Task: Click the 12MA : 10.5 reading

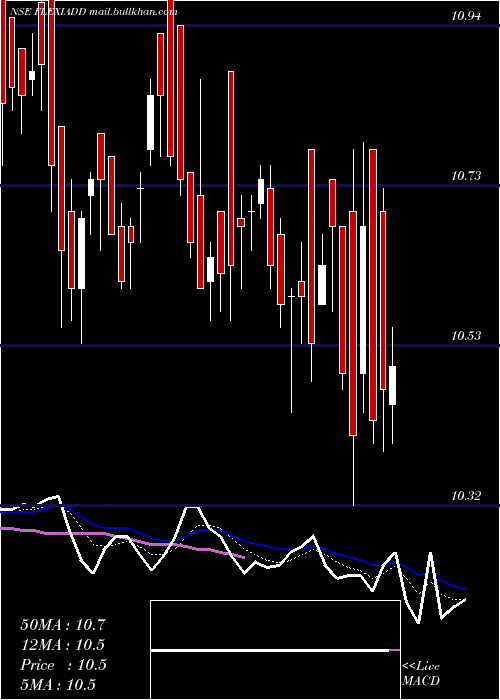Action: tap(63, 645)
